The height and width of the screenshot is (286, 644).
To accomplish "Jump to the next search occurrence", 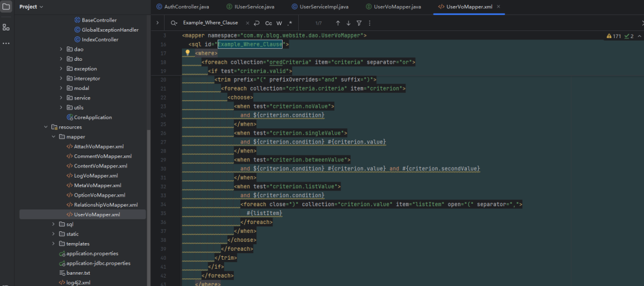I will 348,23.
